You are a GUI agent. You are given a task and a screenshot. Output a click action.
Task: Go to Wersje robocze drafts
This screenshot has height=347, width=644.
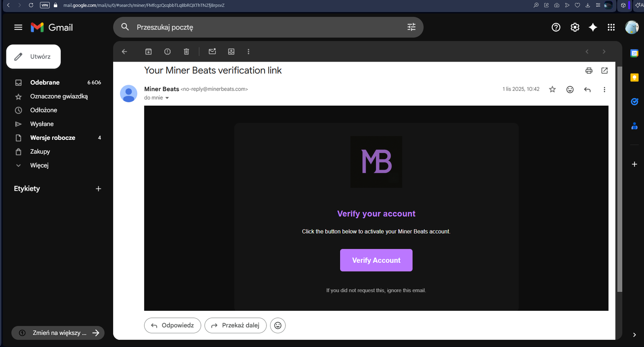pos(52,138)
